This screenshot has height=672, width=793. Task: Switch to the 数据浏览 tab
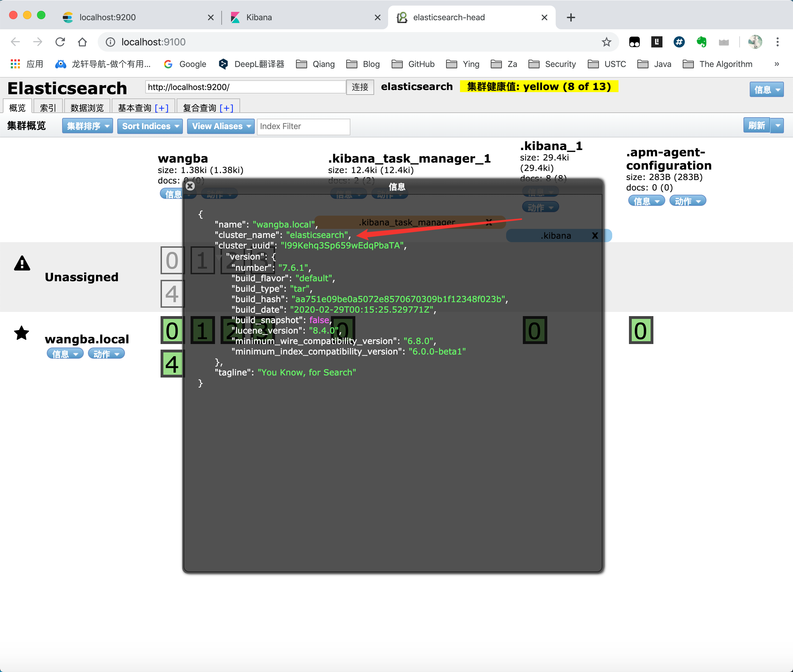(87, 108)
